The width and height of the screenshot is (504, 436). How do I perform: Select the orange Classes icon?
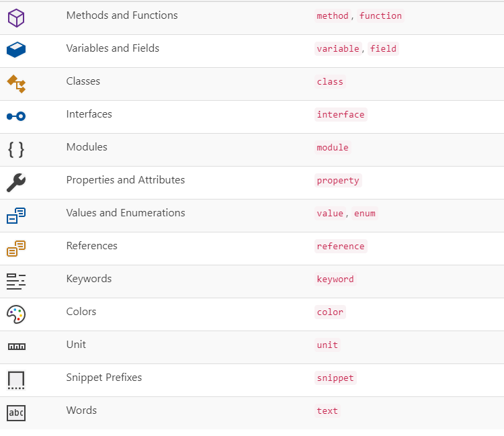pos(16,84)
